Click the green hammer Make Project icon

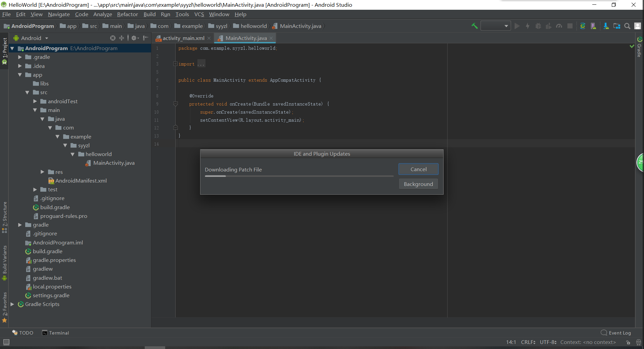[474, 26]
